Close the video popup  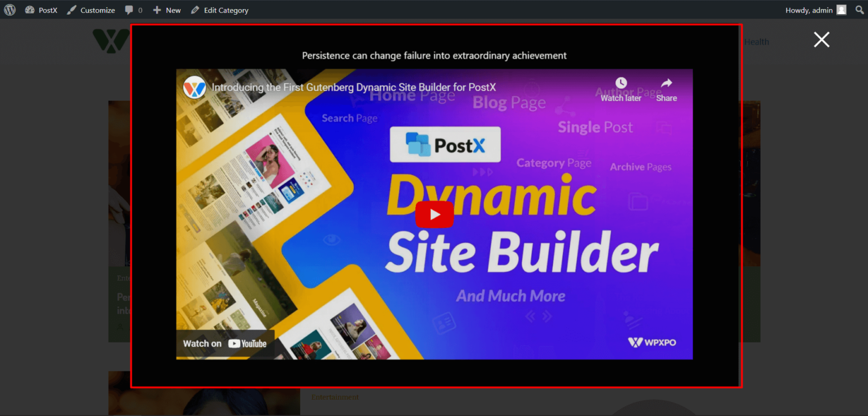click(x=821, y=40)
